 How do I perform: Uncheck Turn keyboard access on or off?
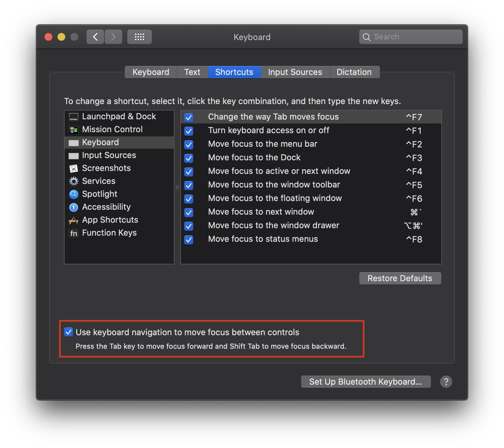[189, 131]
